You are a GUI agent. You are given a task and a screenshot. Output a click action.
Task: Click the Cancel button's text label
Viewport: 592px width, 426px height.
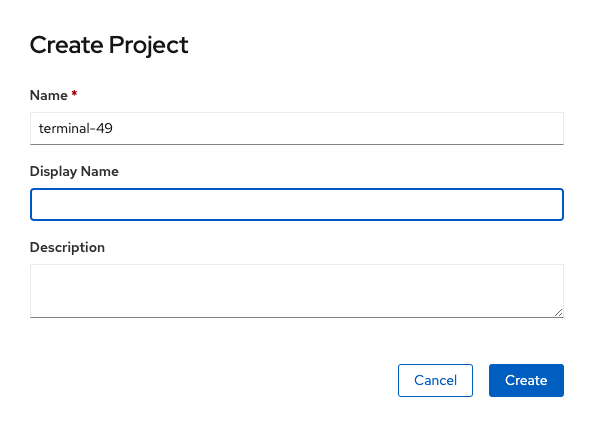[435, 380]
